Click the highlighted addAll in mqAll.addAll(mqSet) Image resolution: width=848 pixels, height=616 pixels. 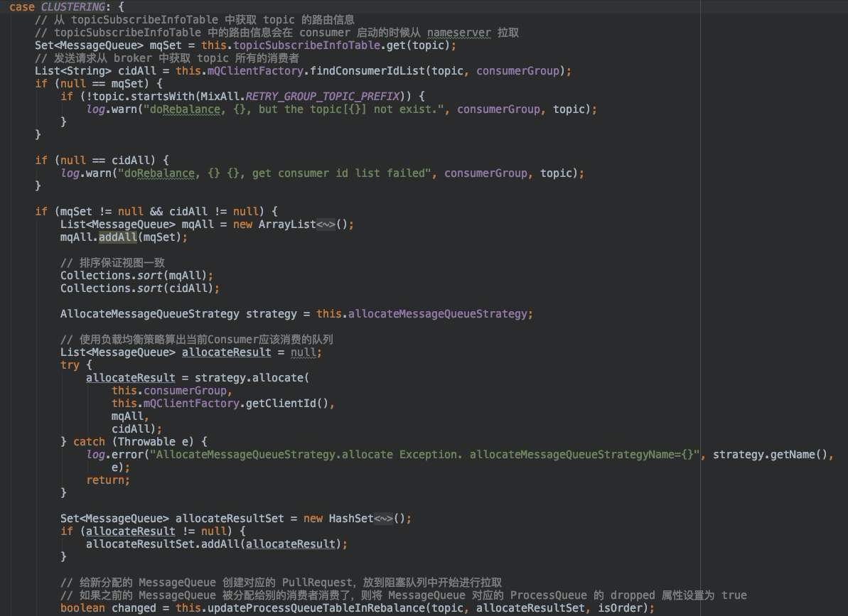pyautogui.click(x=117, y=237)
